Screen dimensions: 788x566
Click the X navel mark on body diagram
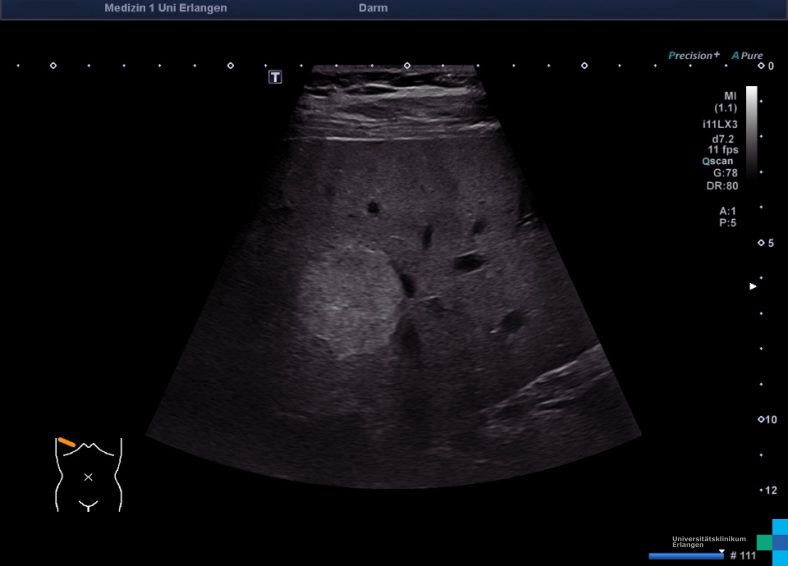88,477
